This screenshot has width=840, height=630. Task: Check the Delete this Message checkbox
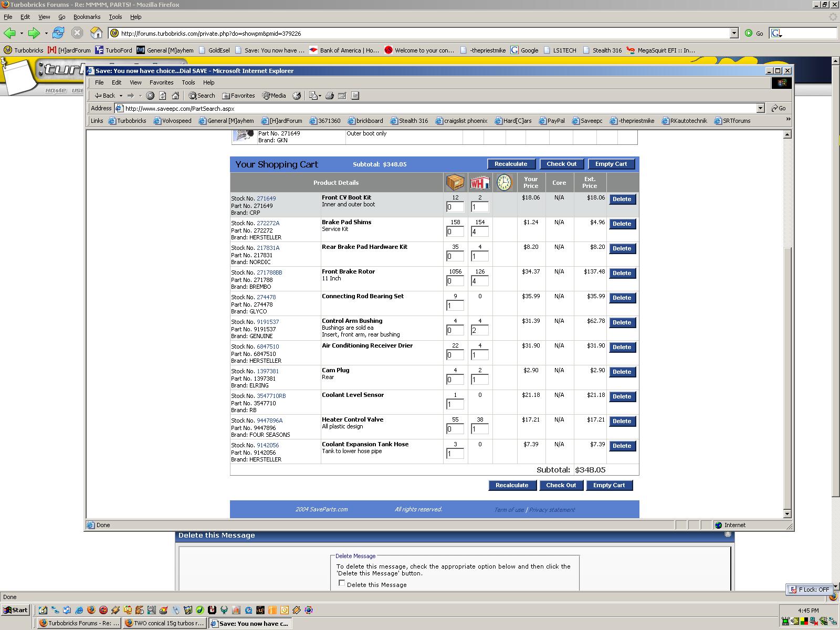click(342, 583)
